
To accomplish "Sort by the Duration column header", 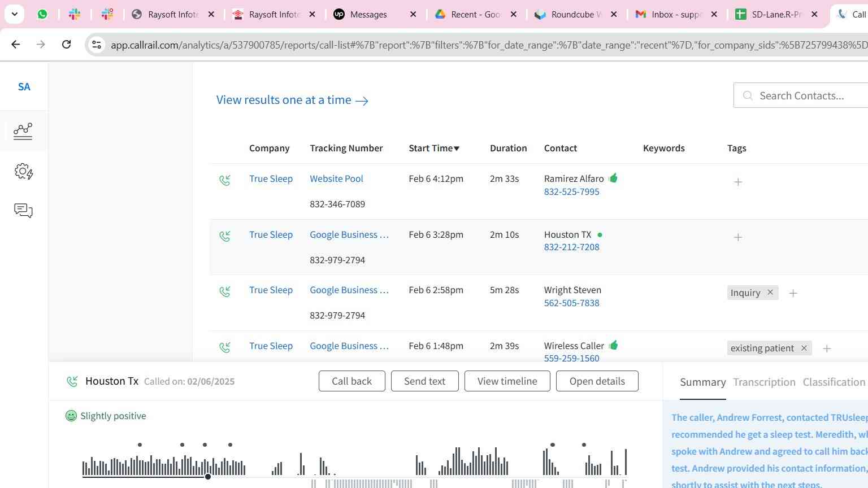I will (x=508, y=148).
